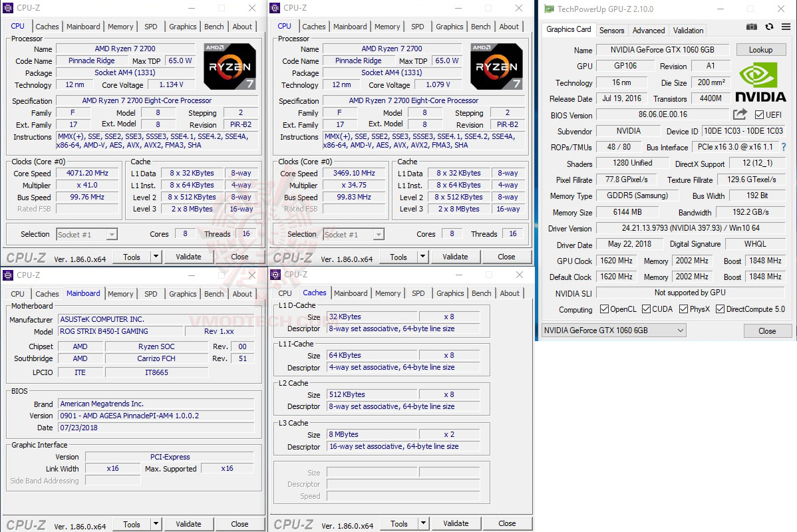Open the GeForce GTX 1060 6GB selection dropdown

[x=614, y=331]
